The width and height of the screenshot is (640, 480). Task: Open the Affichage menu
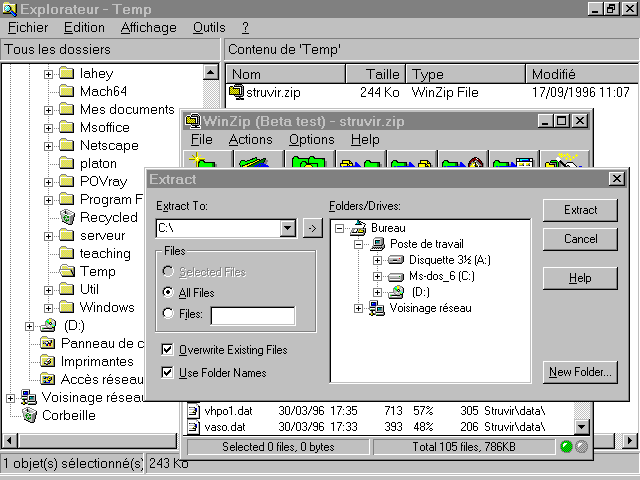pyautogui.click(x=149, y=27)
